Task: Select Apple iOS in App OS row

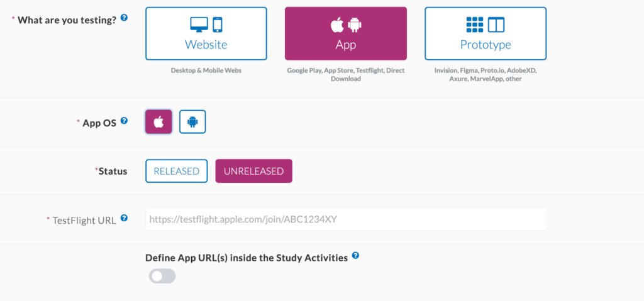Action: pos(158,122)
